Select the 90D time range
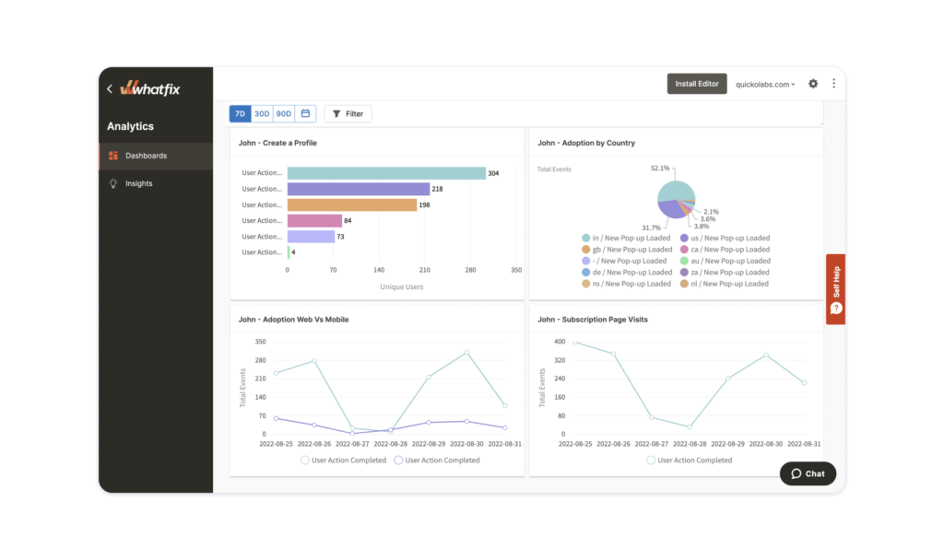 [284, 113]
